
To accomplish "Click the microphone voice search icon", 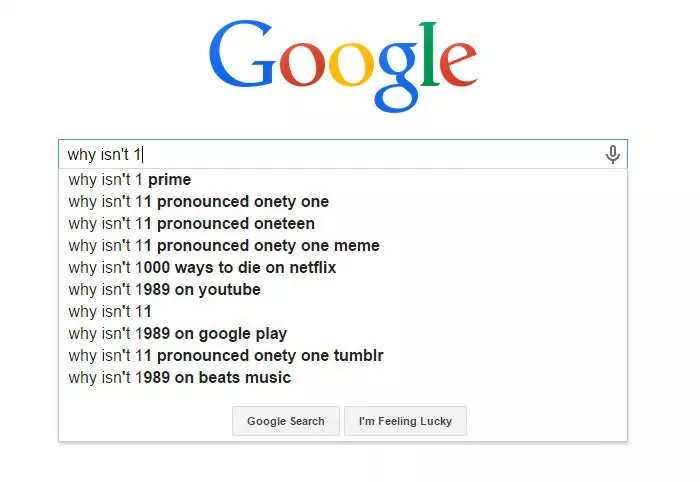I will tap(612, 154).
